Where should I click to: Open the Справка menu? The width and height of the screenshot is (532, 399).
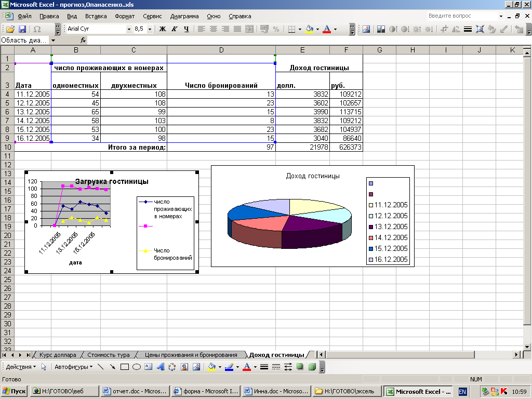click(240, 16)
